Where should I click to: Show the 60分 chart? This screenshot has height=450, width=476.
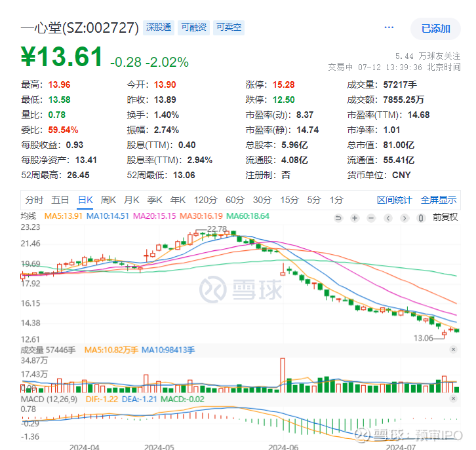[235, 200]
